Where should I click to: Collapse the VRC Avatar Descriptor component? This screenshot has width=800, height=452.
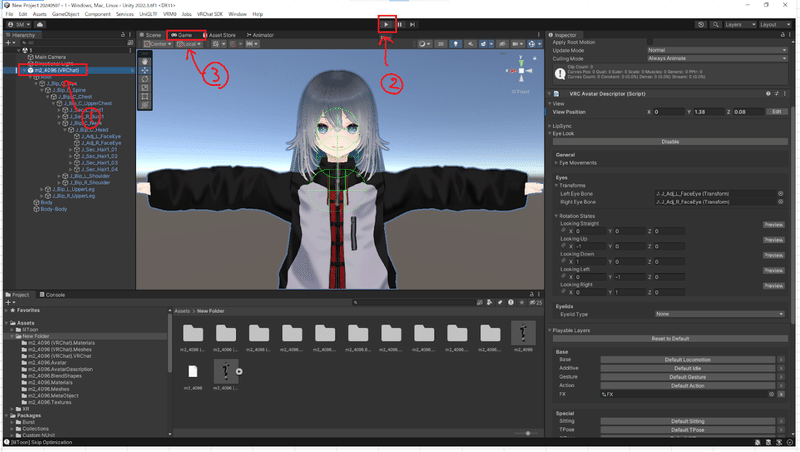pos(550,94)
